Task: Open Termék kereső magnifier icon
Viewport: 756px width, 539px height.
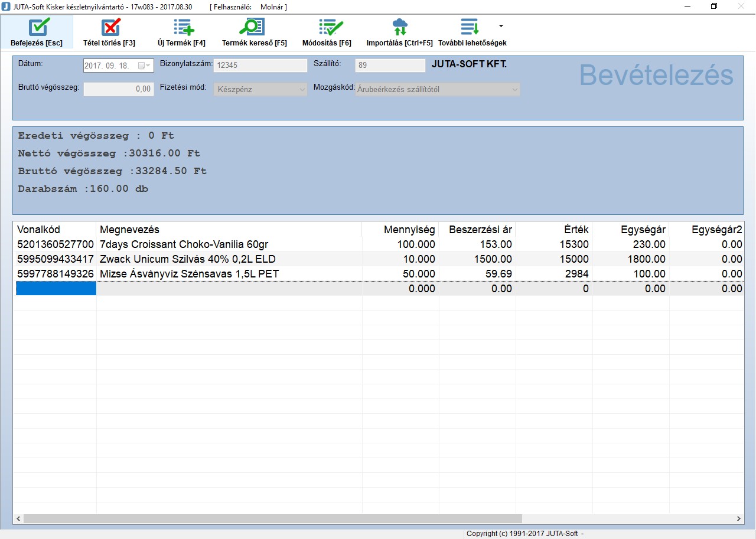Action: (252, 27)
